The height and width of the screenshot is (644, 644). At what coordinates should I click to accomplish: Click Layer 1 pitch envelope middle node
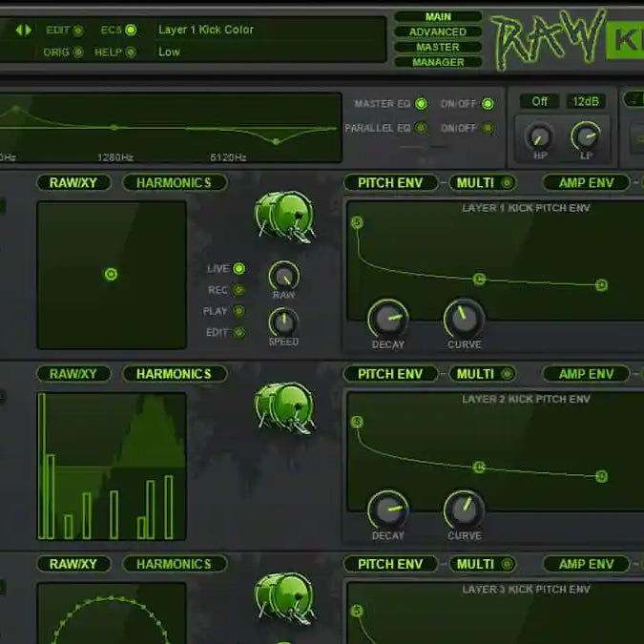point(479,280)
